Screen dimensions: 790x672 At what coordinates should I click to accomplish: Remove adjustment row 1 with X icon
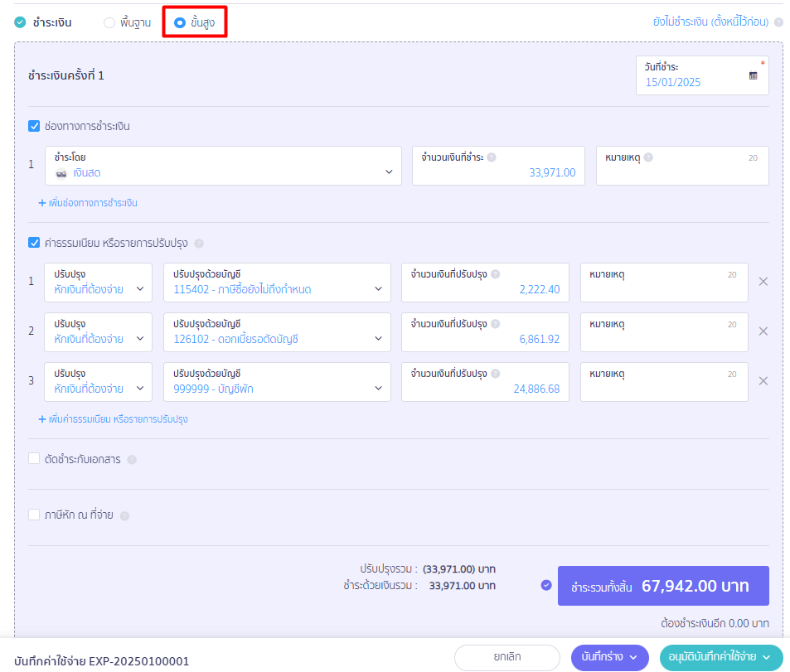[763, 282]
